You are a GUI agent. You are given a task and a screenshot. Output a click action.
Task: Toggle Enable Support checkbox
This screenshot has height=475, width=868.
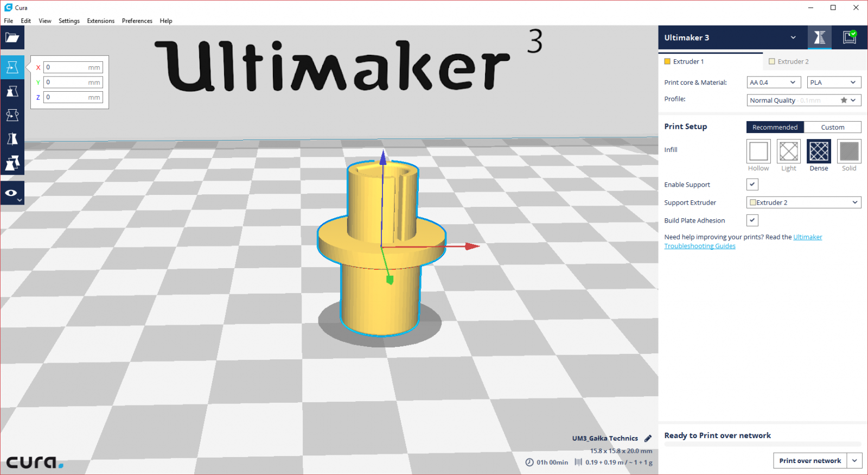[752, 185]
